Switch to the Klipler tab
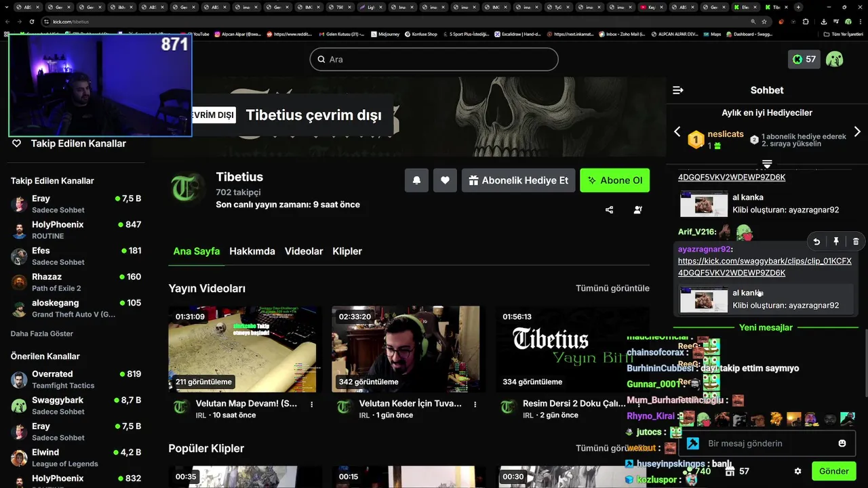Image resolution: width=868 pixels, height=488 pixels. pos(347,251)
